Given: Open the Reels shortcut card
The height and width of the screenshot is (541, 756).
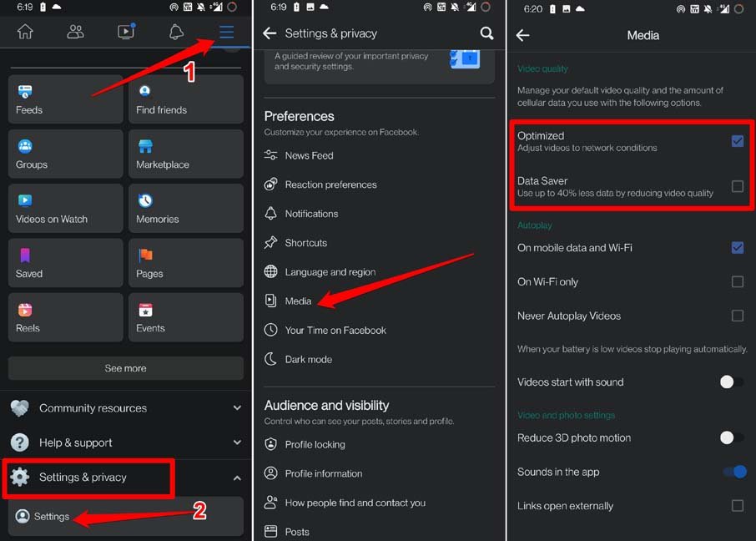Looking at the screenshot, I should tap(66, 317).
